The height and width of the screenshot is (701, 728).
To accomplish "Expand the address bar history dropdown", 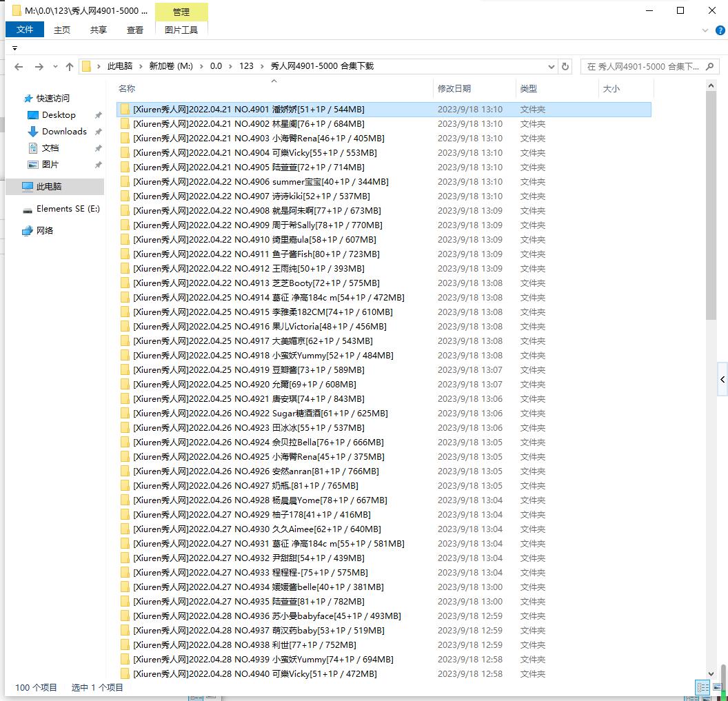I will pos(551,66).
